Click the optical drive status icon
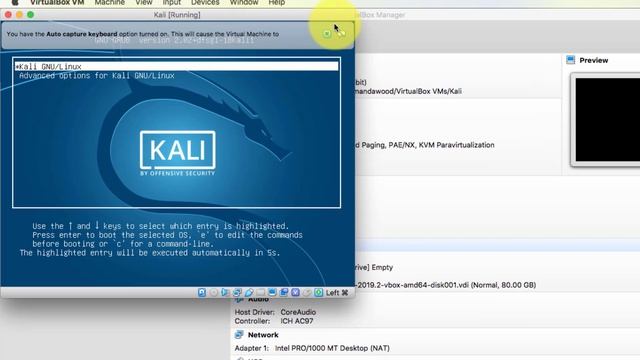The width and height of the screenshot is (640, 360). click(x=213, y=293)
